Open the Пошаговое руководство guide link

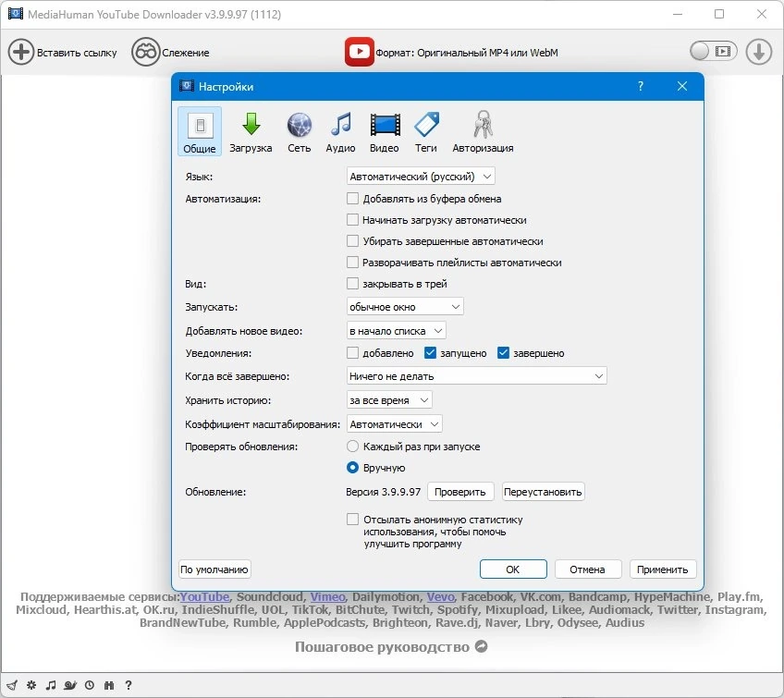(382, 646)
